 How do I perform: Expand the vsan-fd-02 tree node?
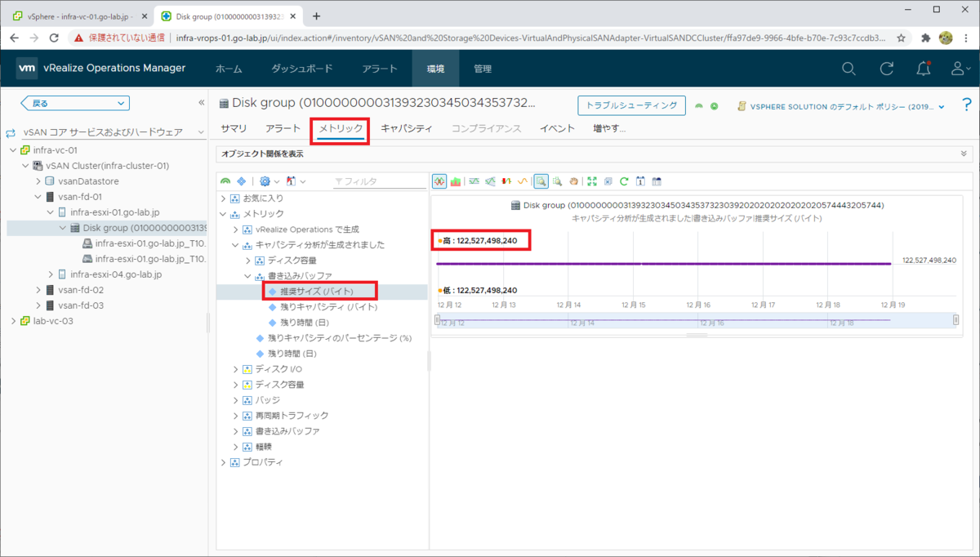(x=38, y=289)
